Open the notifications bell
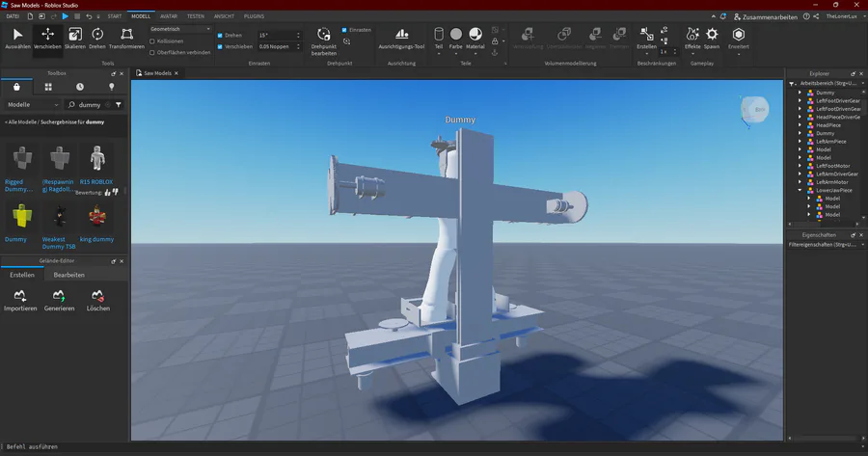 [x=723, y=16]
